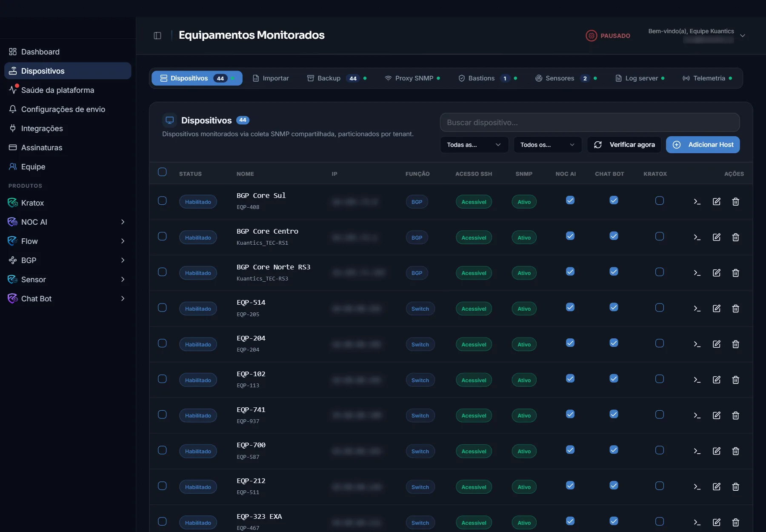Screen dimensions: 766x532
Task: Click the Buscar dispositivo search field
Action: click(590, 123)
